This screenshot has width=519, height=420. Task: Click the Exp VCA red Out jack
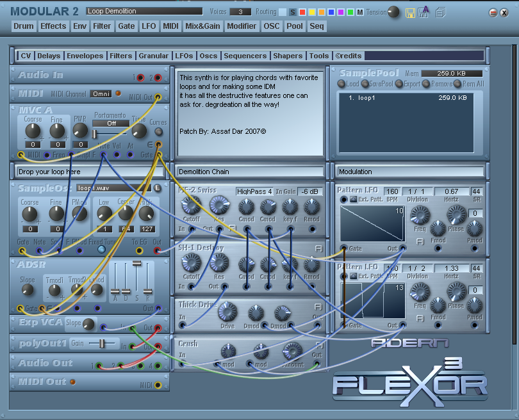(x=158, y=328)
